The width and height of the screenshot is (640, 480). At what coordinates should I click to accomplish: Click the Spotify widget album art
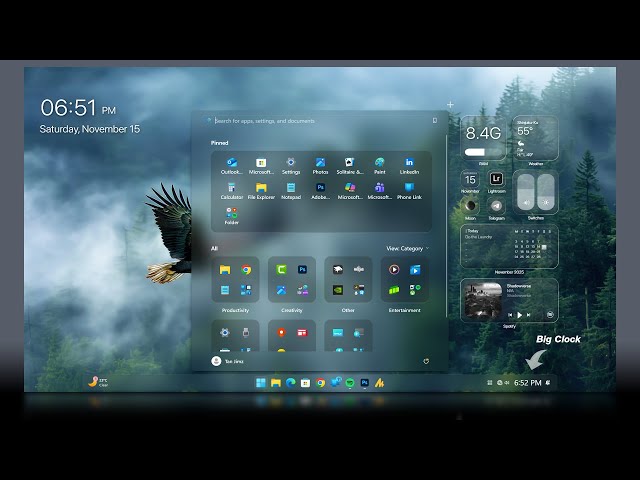click(483, 300)
